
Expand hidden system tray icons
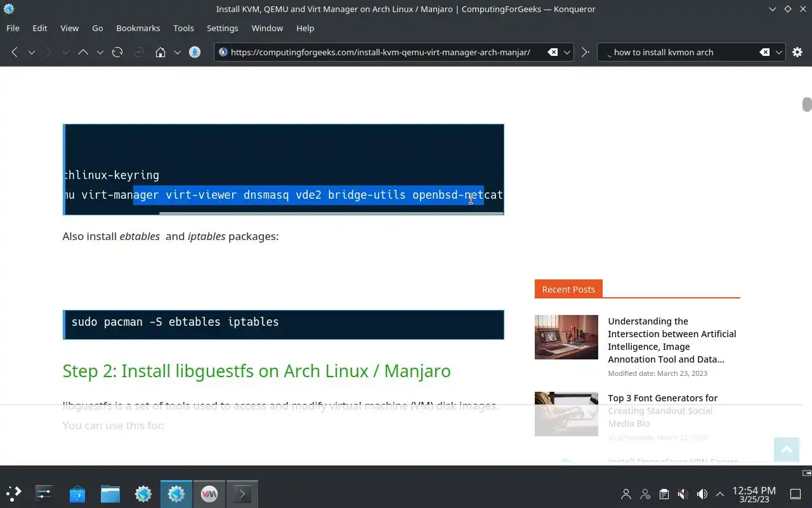pos(720,493)
